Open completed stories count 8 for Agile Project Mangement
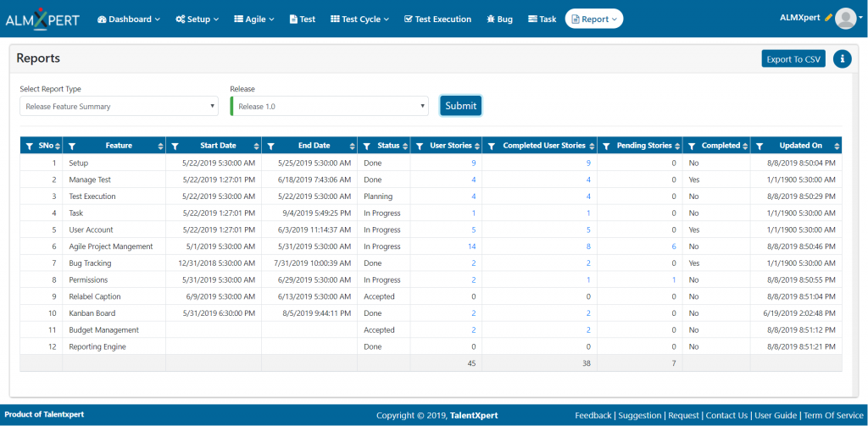Screen dimensions: 868x426 click(588, 246)
